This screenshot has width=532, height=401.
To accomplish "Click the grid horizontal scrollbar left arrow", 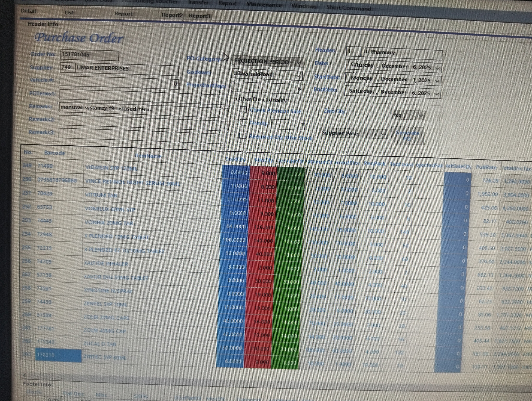I will (x=24, y=375).
